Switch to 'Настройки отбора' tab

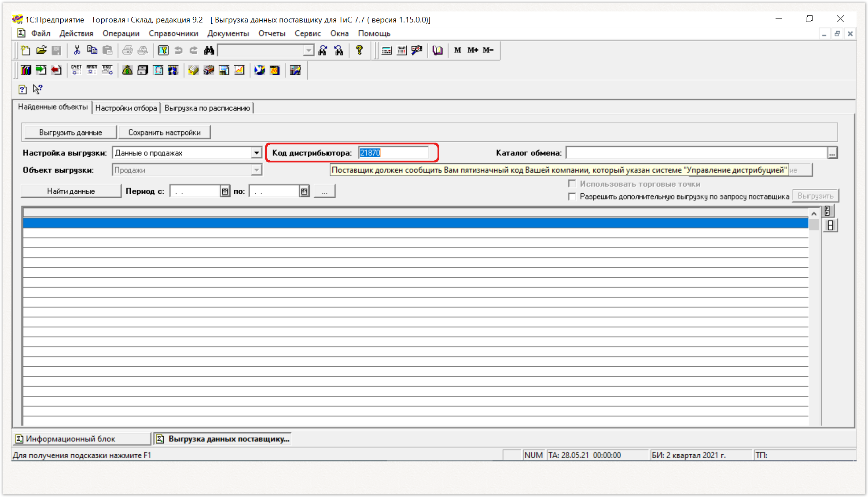click(x=126, y=108)
